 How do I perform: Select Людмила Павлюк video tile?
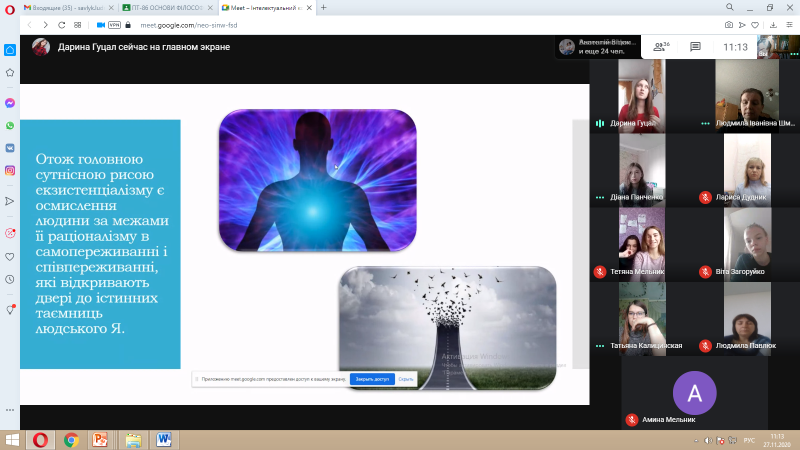click(747, 319)
